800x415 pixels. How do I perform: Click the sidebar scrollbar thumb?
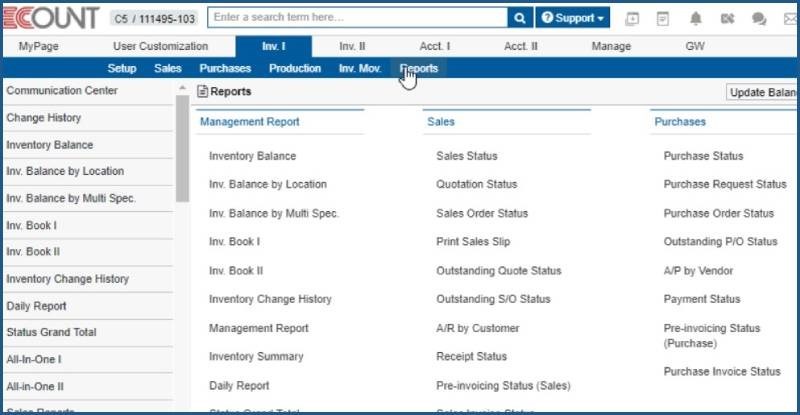[x=182, y=148]
